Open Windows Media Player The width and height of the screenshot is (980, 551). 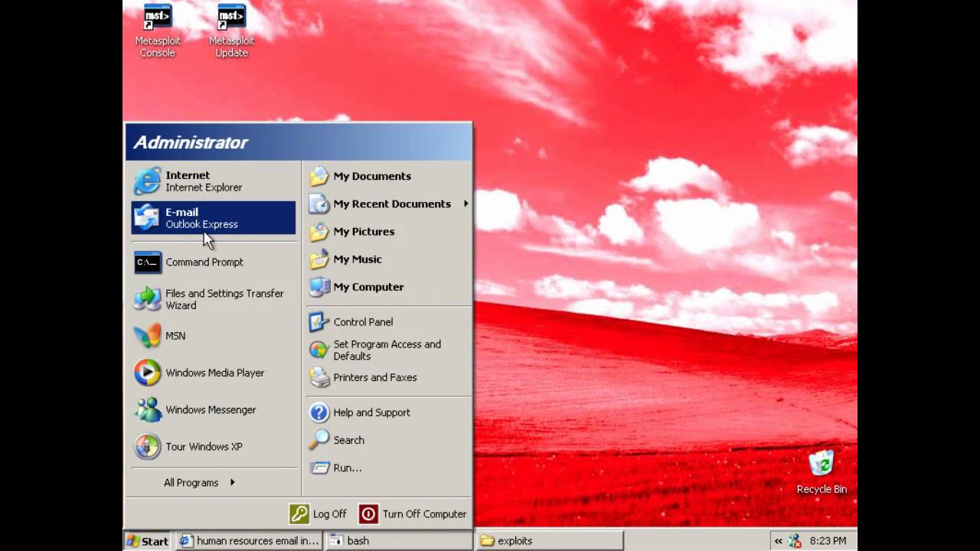pyautogui.click(x=214, y=373)
